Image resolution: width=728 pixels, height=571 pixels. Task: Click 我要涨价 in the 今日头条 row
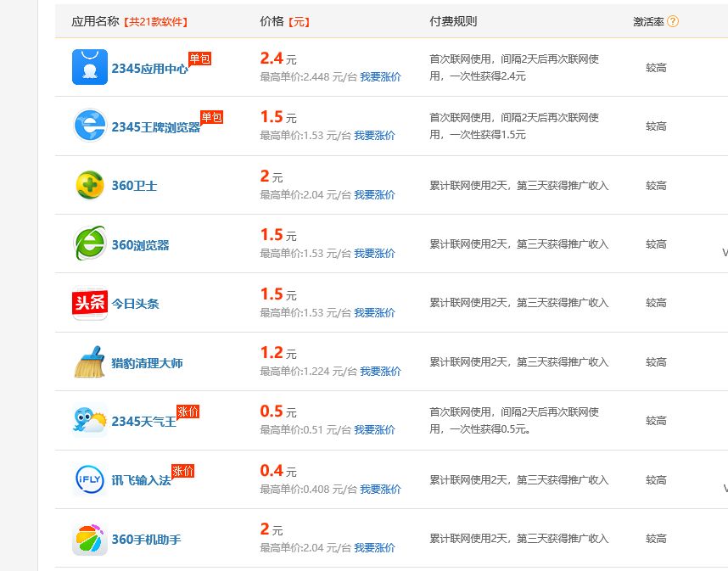tap(374, 313)
